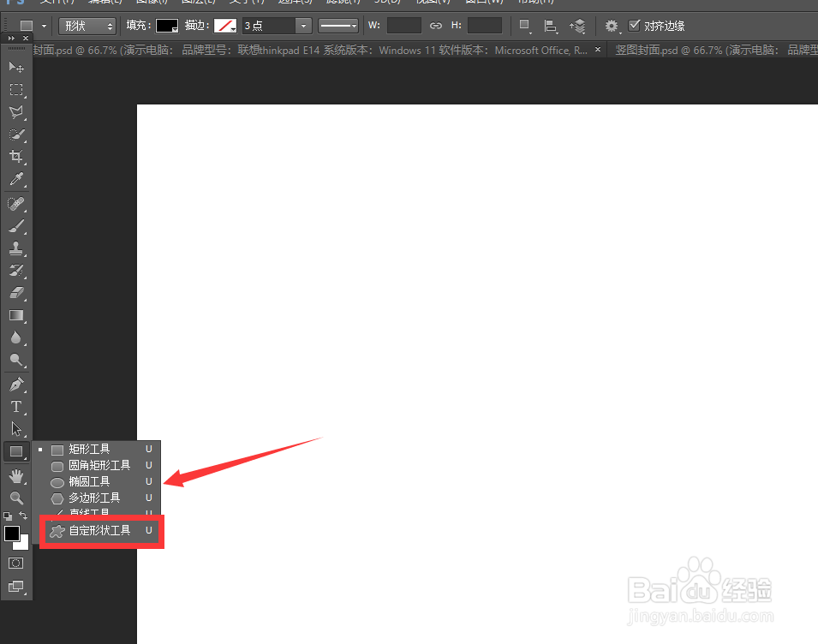Screen dimensions: 818x644
Task: Choose 椭圆工具 from flyout menu
Action: click(97, 481)
